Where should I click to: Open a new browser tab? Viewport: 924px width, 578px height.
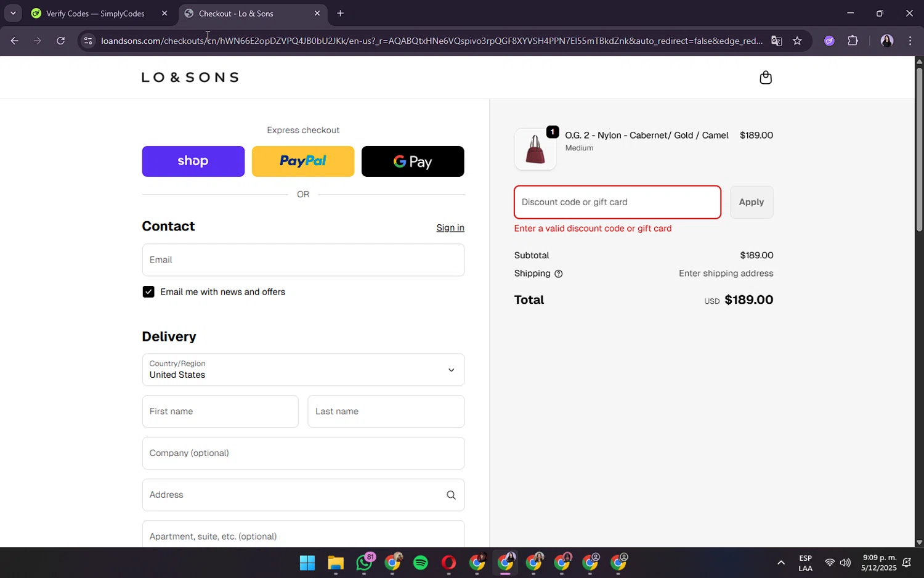click(340, 14)
